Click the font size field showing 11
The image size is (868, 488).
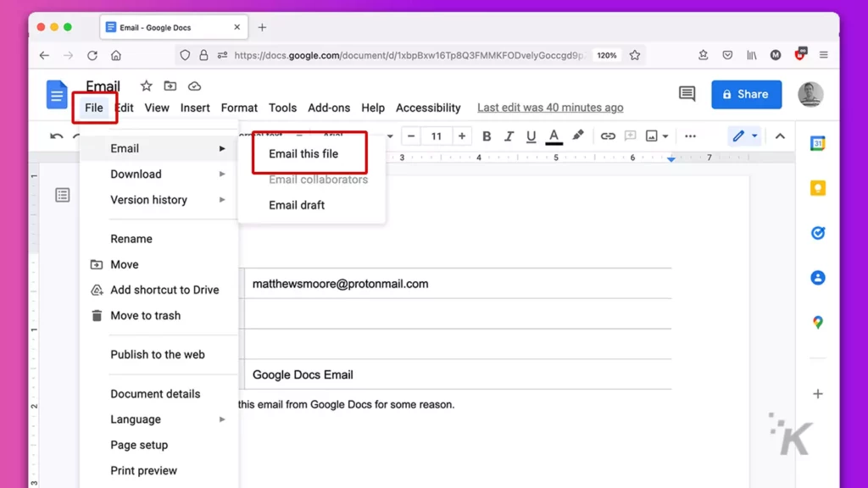pyautogui.click(x=437, y=136)
